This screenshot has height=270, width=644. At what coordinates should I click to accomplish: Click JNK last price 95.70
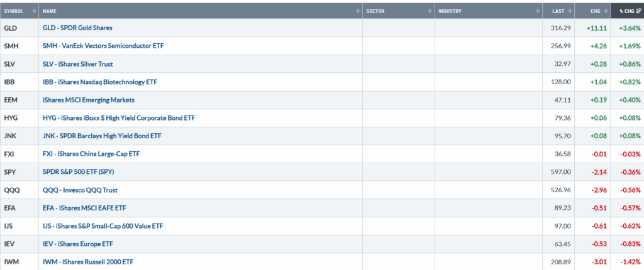(562, 136)
